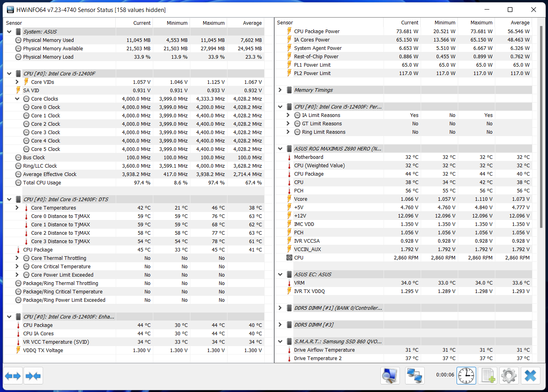This screenshot has height=392, width=548.
Task: Select the +12V voltage row
Action: pyautogui.click(x=404, y=216)
